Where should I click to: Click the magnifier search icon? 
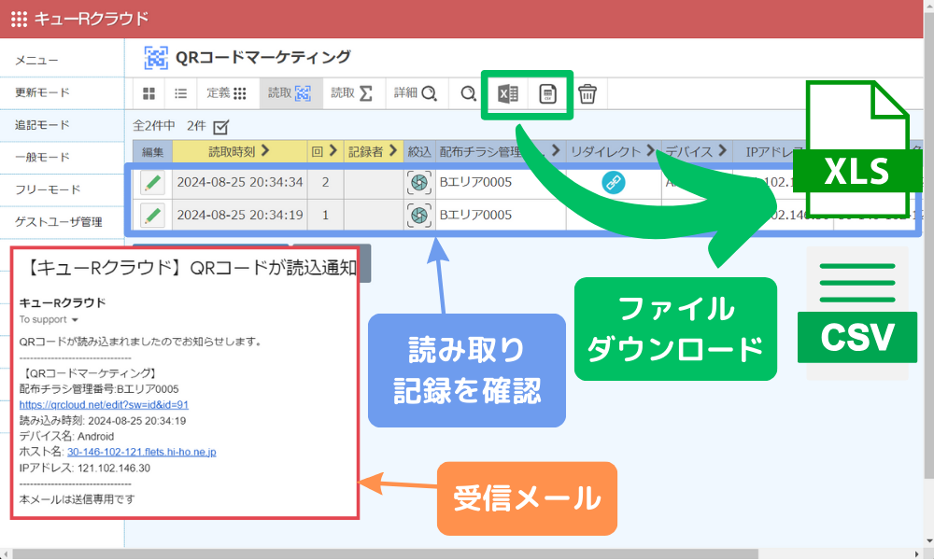[x=468, y=93]
